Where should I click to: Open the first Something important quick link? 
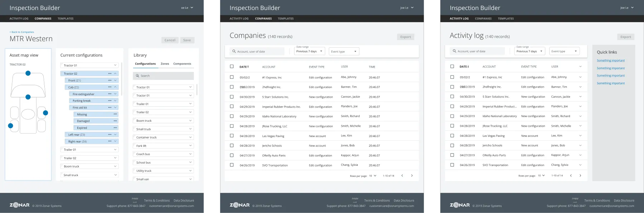pyautogui.click(x=611, y=60)
